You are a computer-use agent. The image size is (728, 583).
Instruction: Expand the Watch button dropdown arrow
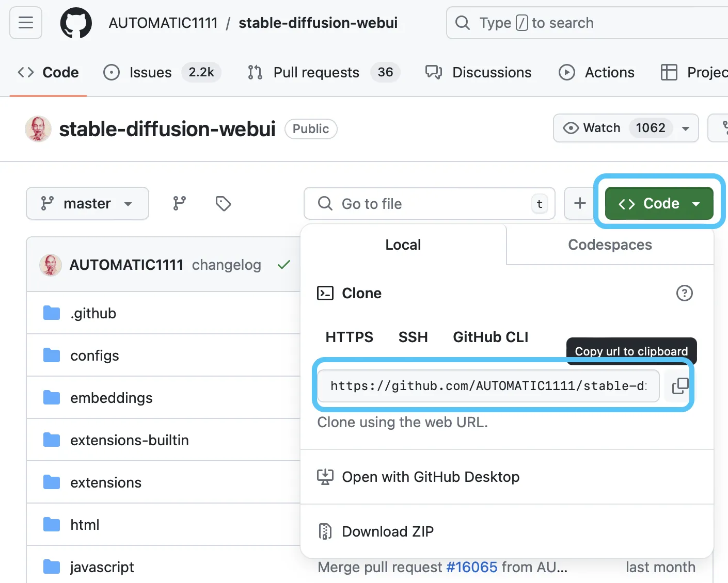[685, 128]
